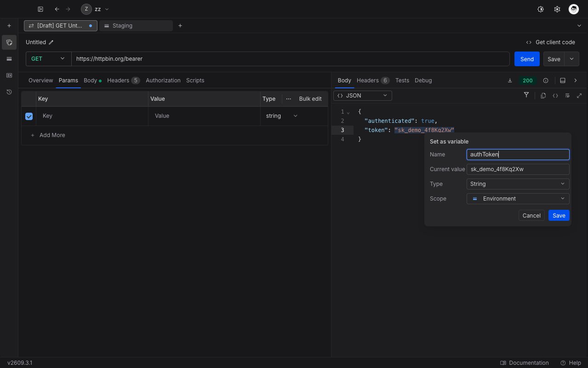Screen dimensions: 588x368
Task: Click the Get client code button
Action: coord(551,42)
